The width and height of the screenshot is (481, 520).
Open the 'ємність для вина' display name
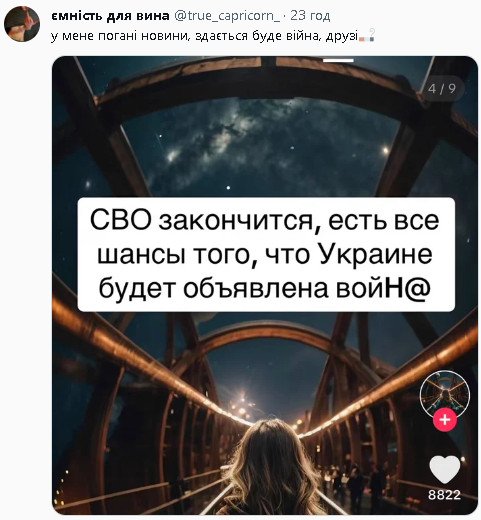click(x=111, y=16)
